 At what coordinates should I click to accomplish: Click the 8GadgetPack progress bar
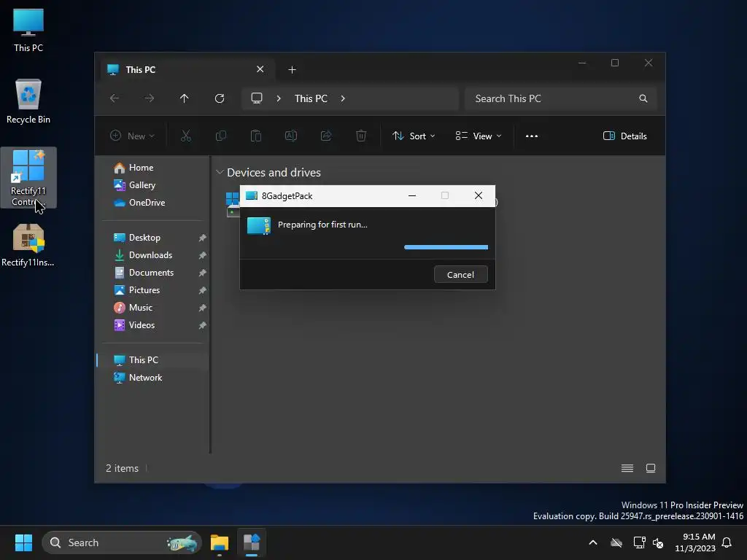446,247
